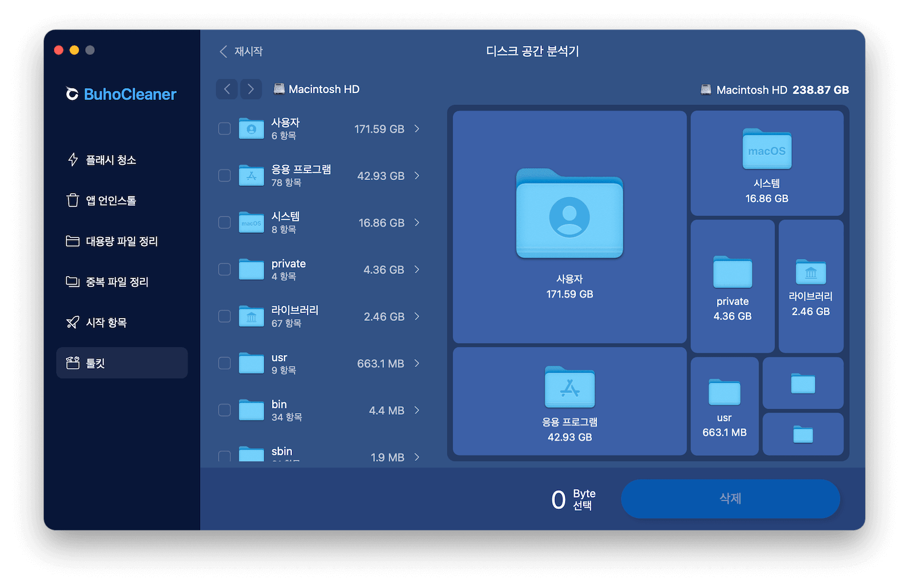909x588 pixels.
Task: Click the lower unlabeled small treemap block
Action: [x=803, y=434]
